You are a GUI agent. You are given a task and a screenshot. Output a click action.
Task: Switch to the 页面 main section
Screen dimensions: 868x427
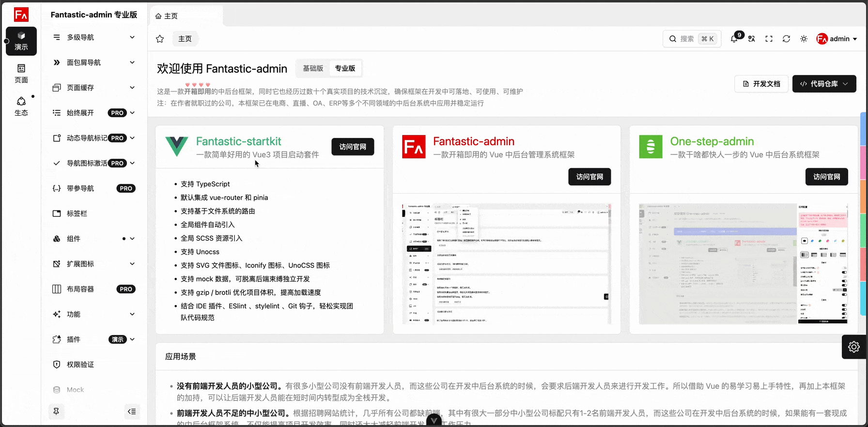(x=21, y=74)
